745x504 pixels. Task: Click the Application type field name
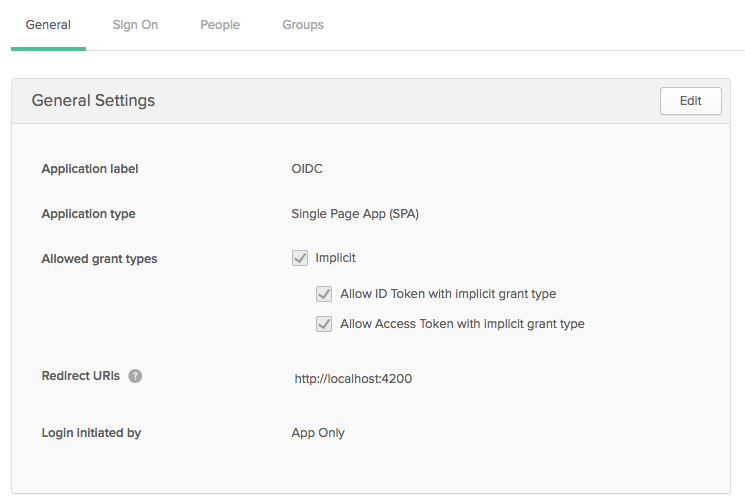coord(88,214)
